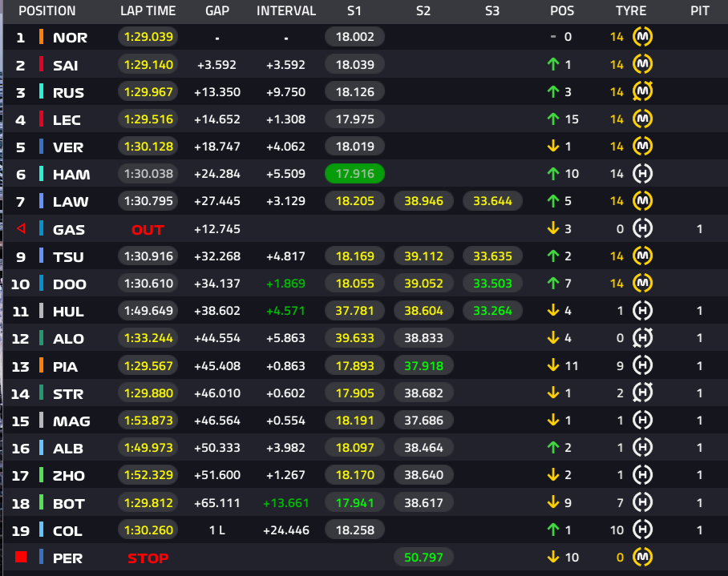Screen dimensions: 728x576
Task: Click the medium tyre icon for LEC
Action: pyautogui.click(x=642, y=119)
